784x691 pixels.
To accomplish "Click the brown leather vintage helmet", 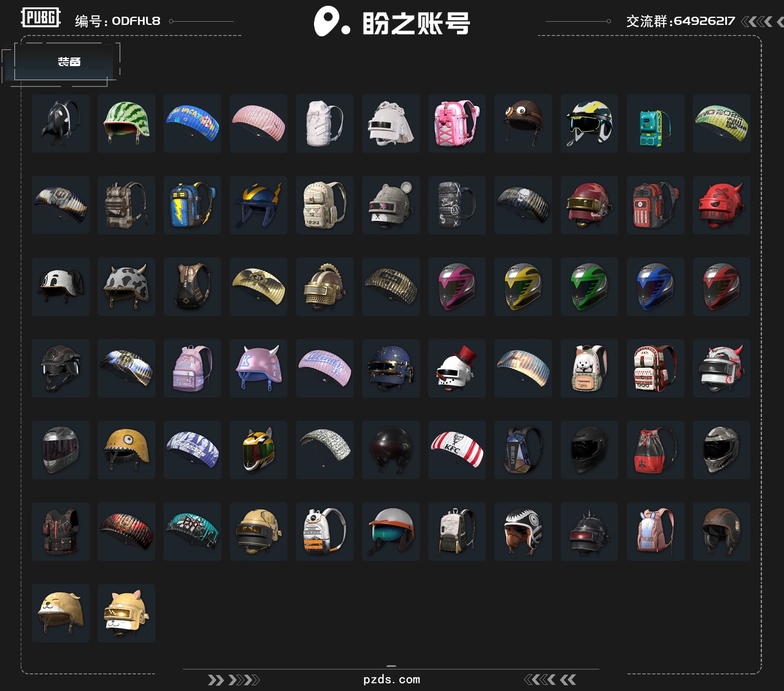I will tap(722, 531).
